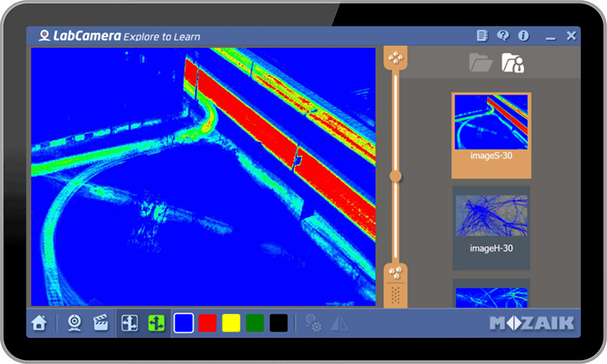Pick the red color swatch
The image size is (607, 364).
[x=208, y=323]
